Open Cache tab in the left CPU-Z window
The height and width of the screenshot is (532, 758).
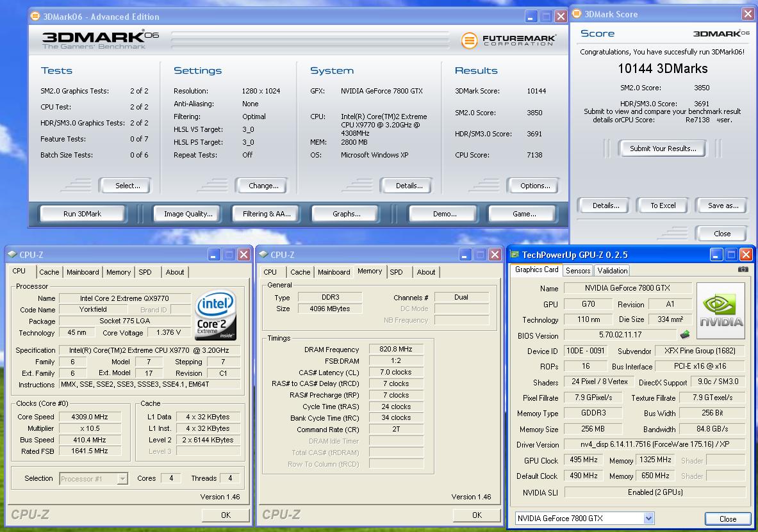(49, 272)
